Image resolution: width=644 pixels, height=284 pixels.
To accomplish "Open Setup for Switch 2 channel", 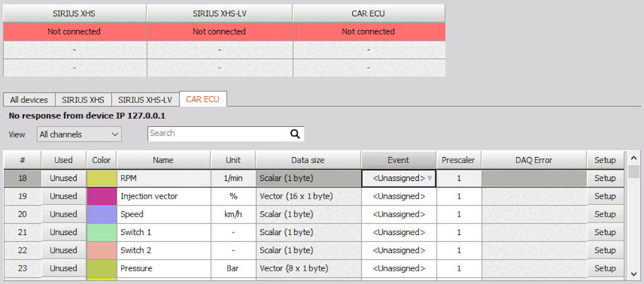I will 605,250.
